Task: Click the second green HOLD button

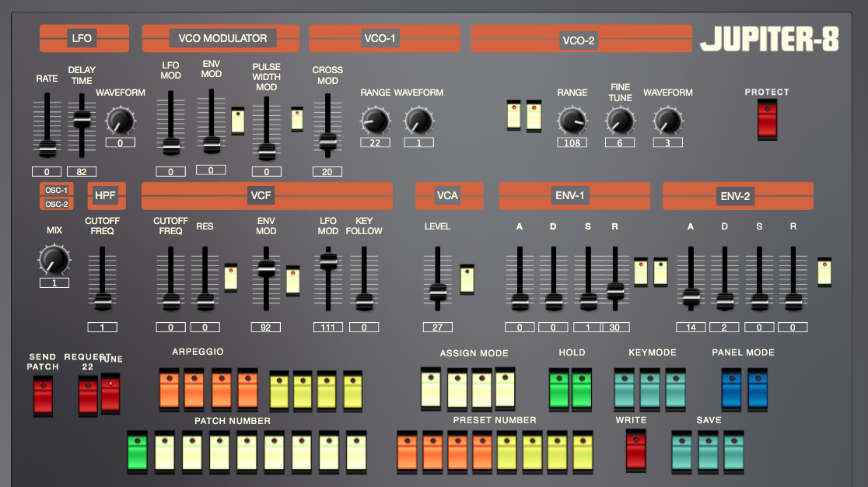Action: tap(582, 390)
